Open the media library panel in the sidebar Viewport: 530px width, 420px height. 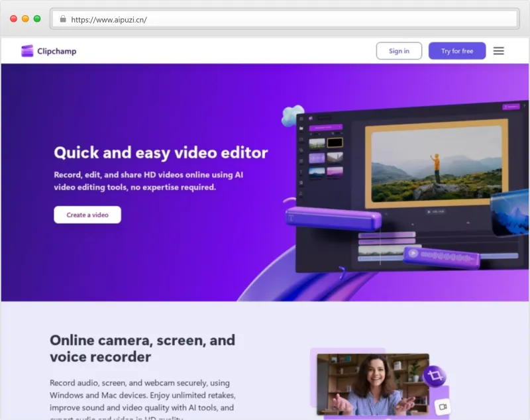[301, 128]
